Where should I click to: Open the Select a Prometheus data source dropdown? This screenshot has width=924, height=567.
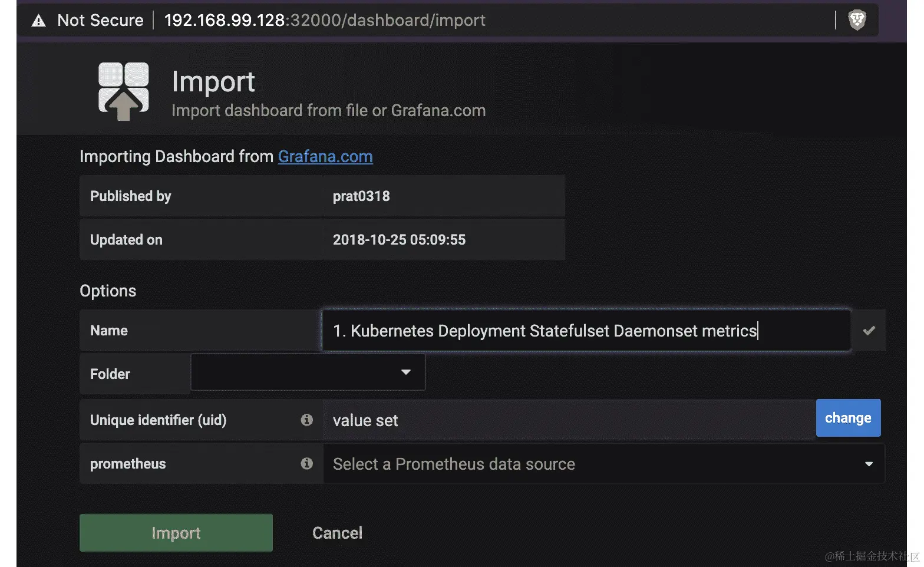tap(603, 464)
